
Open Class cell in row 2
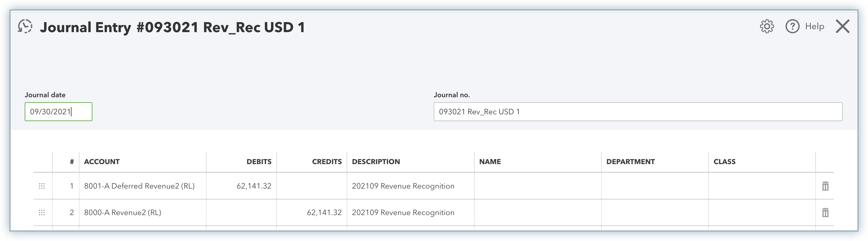pyautogui.click(x=761, y=213)
